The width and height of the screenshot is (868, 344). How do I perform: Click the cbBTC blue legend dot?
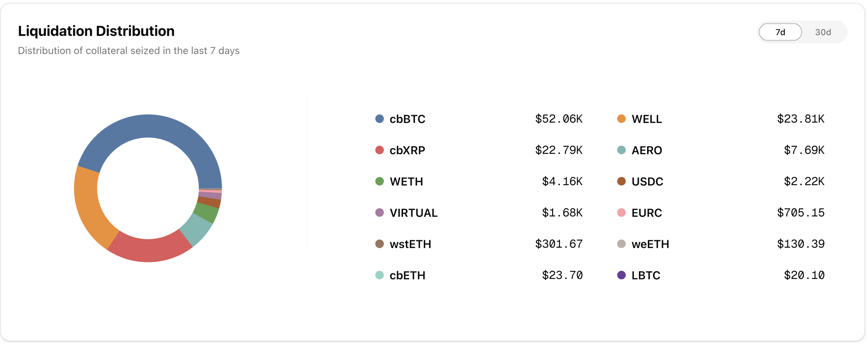pos(380,119)
